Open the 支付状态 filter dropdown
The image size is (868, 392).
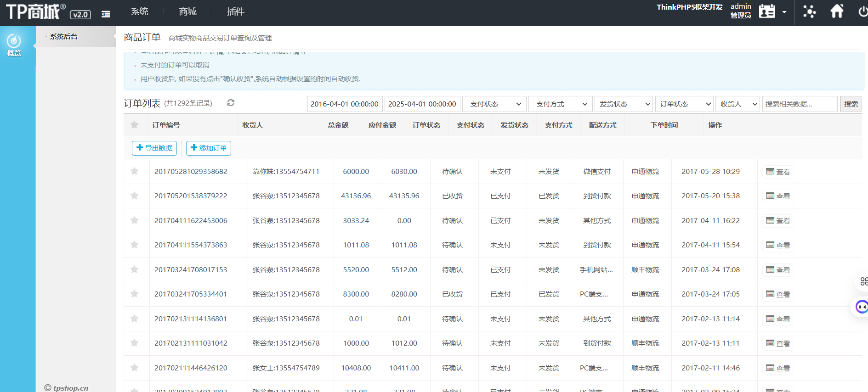(494, 104)
